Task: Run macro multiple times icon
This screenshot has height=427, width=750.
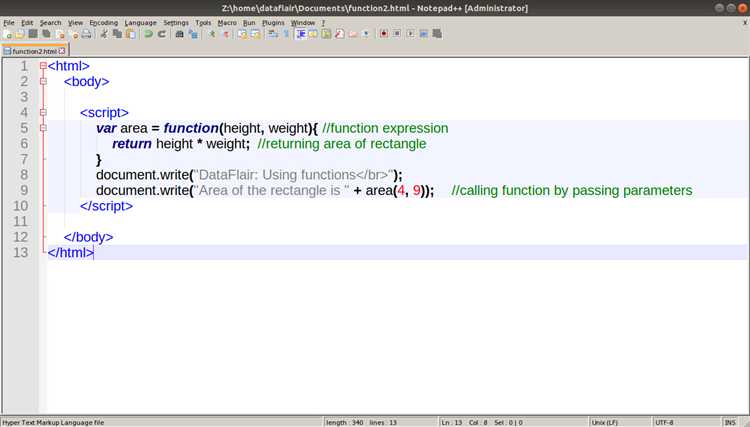Action: point(423,34)
